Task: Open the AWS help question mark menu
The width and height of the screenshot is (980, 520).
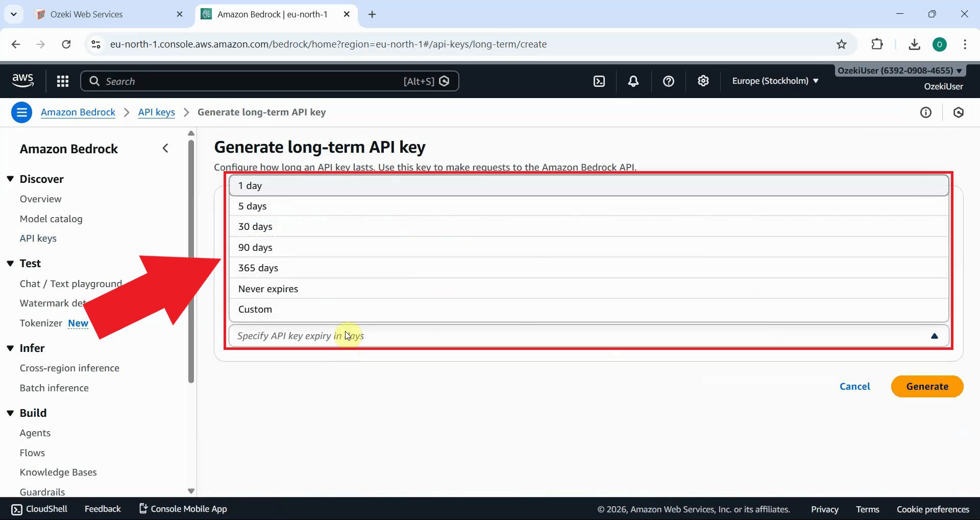Action: [668, 81]
